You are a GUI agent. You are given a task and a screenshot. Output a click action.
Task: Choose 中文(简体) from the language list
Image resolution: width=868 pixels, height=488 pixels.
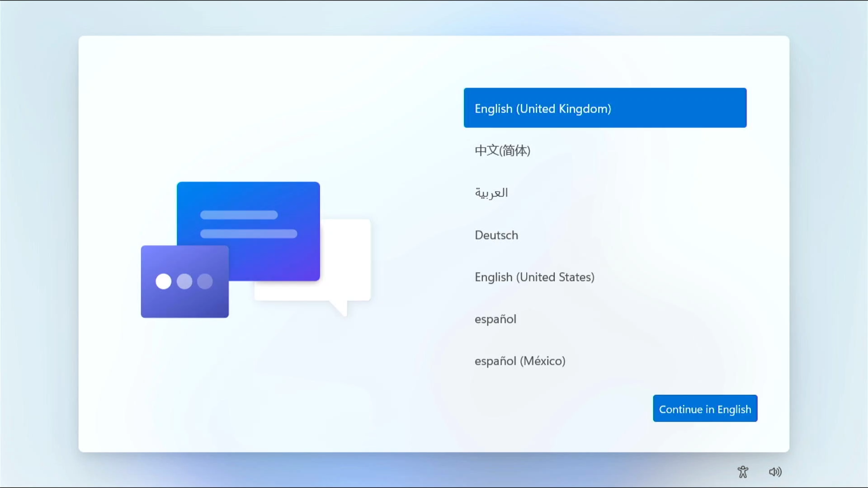pos(605,150)
